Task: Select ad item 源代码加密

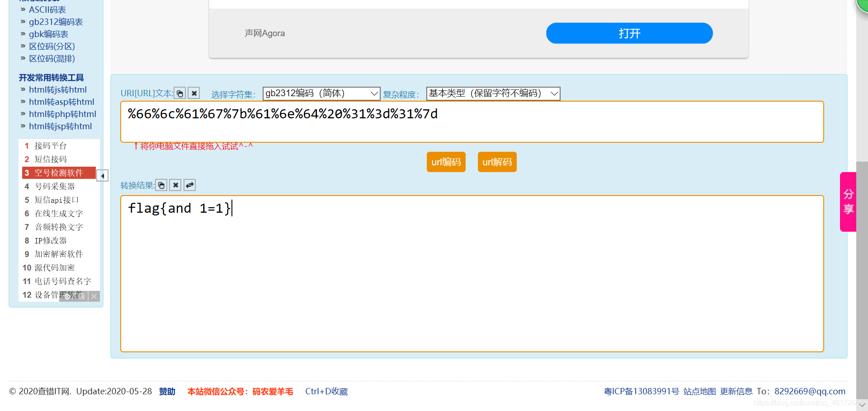Action: point(55,268)
